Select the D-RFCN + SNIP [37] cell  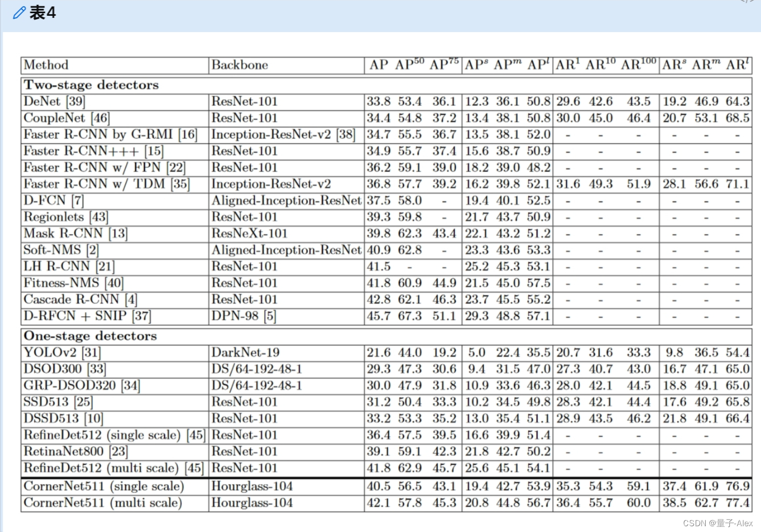click(87, 316)
